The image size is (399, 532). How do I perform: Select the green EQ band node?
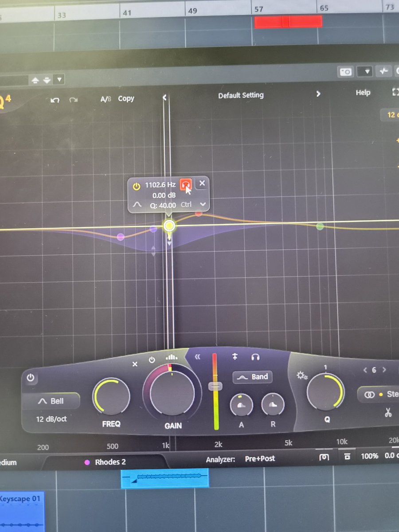tap(320, 227)
